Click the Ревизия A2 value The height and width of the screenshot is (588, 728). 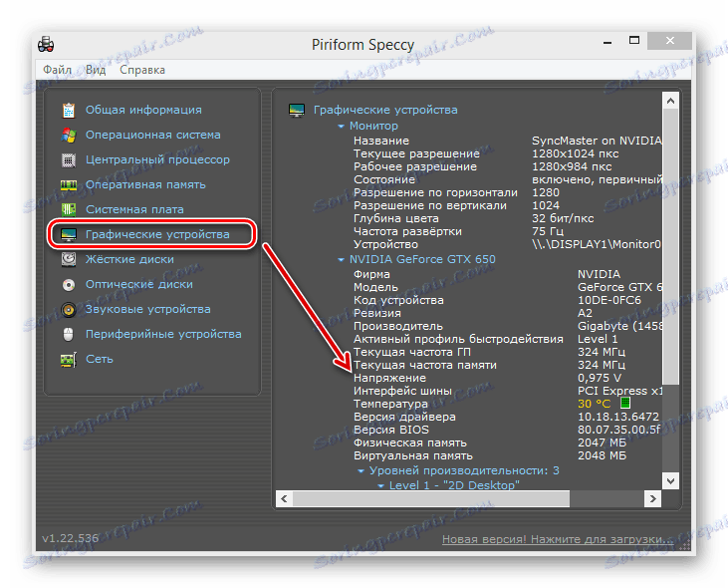coord(585,313)
